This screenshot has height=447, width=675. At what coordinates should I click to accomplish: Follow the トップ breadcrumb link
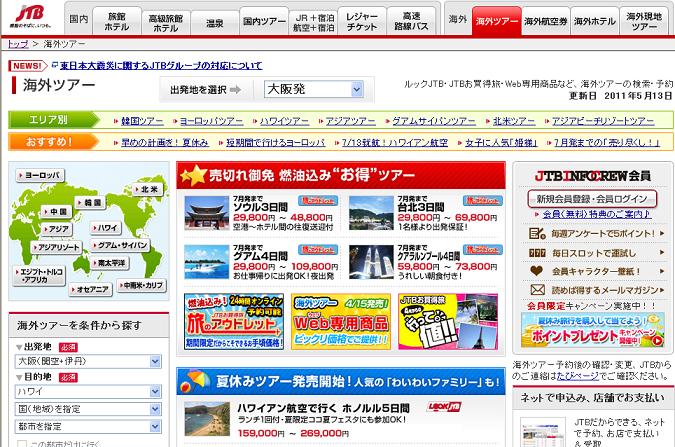(18, 44)
